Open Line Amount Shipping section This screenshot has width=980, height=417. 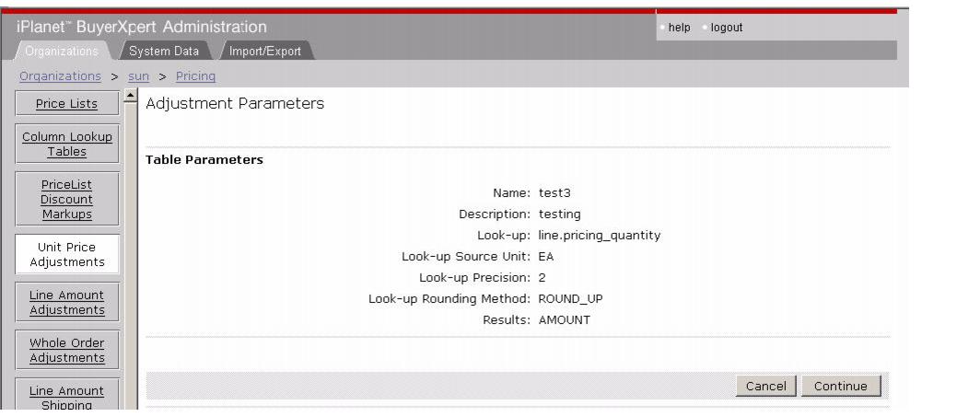[67, 396]
